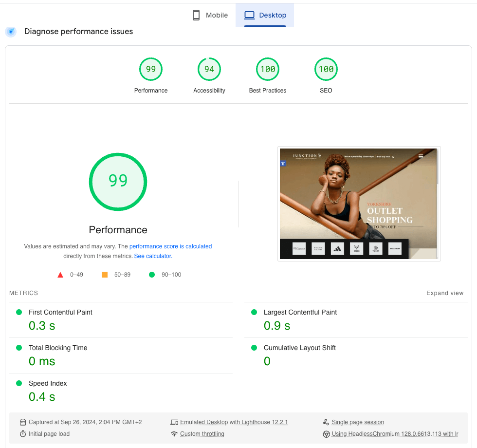Switch to the Mobile tab
The height and width of the screenshot is (448, 477).
(x=210, y=15)
